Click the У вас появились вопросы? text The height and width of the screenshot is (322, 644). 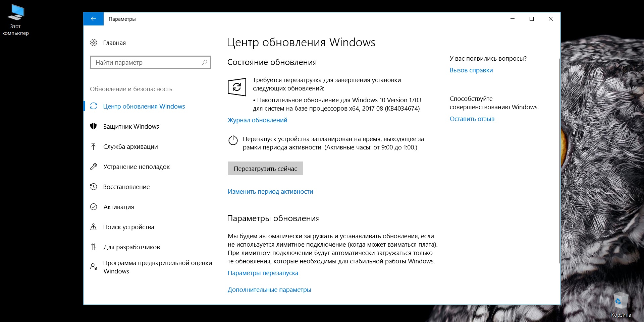(x=488, y=58)
